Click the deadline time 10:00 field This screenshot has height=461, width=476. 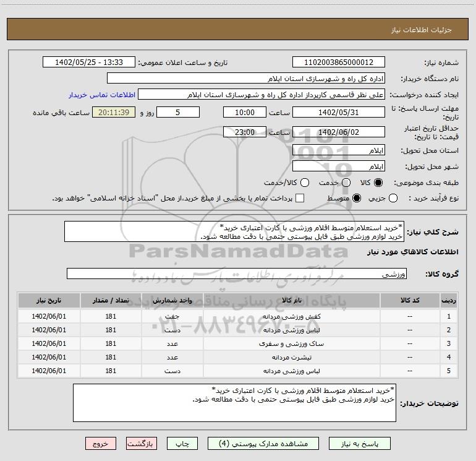[245, 112]
